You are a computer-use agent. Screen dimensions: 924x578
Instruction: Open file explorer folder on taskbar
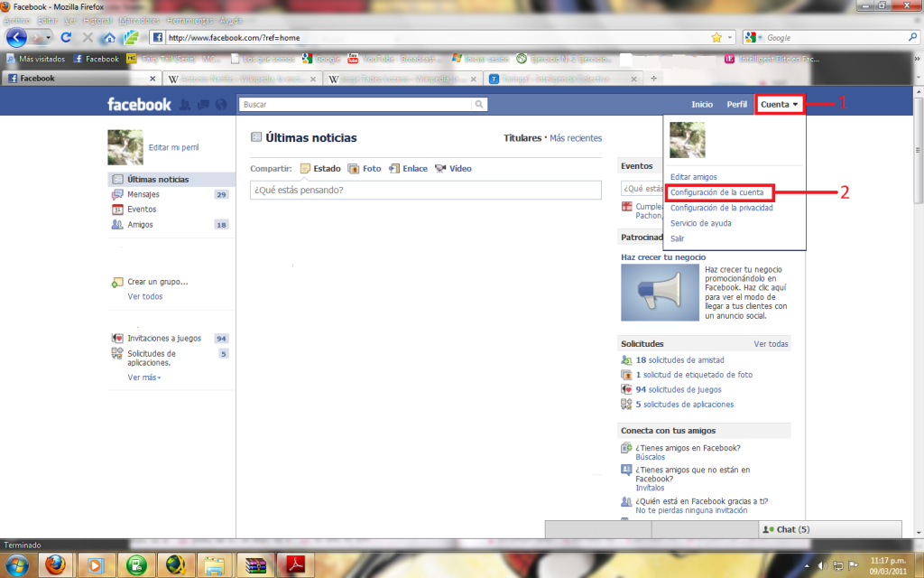tap(215, 564)
